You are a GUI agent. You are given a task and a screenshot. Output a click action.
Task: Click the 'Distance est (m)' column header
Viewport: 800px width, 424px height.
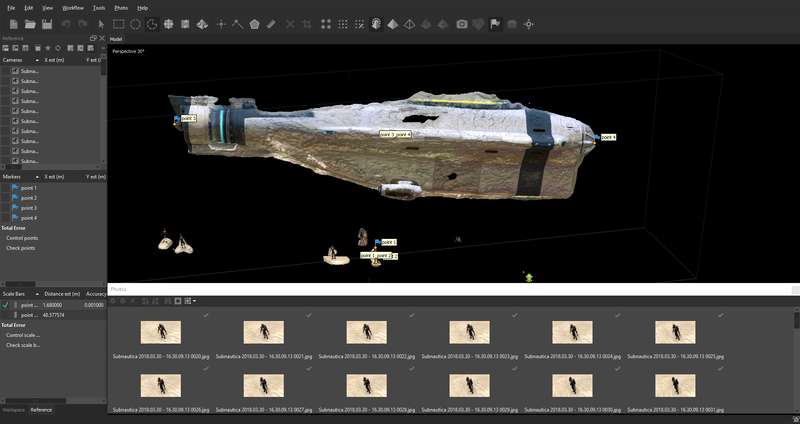(62, 294)
